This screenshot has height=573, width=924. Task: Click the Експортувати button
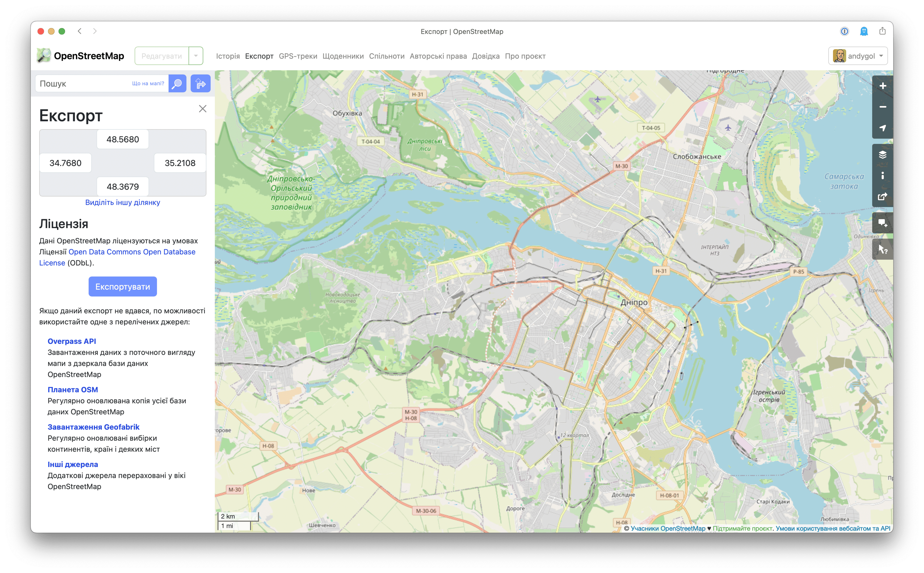[x=122, y=286]
